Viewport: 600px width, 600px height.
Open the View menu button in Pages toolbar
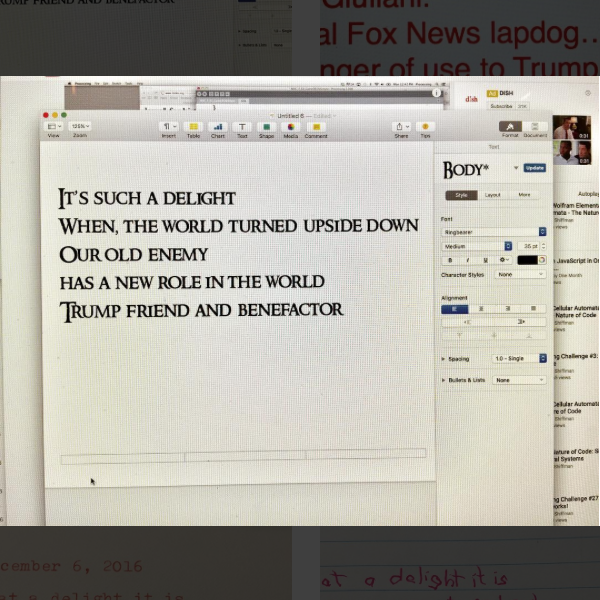[x=55, y=126]
